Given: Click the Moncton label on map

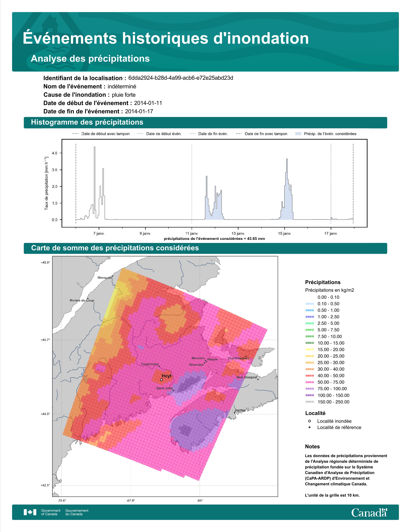Looking at the screenshot, I should [198, 358].
